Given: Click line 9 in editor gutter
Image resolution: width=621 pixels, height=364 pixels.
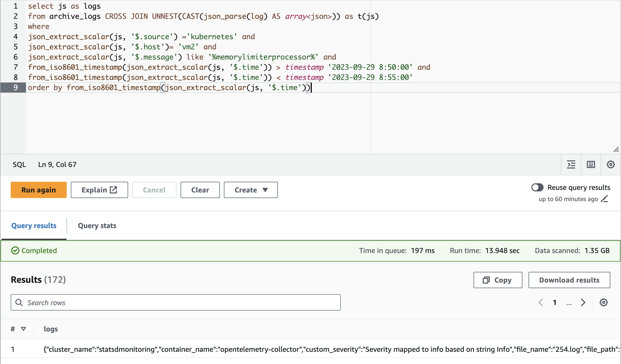Looking at the screenshot, I should pyautogui.click(x=13, y=88).
